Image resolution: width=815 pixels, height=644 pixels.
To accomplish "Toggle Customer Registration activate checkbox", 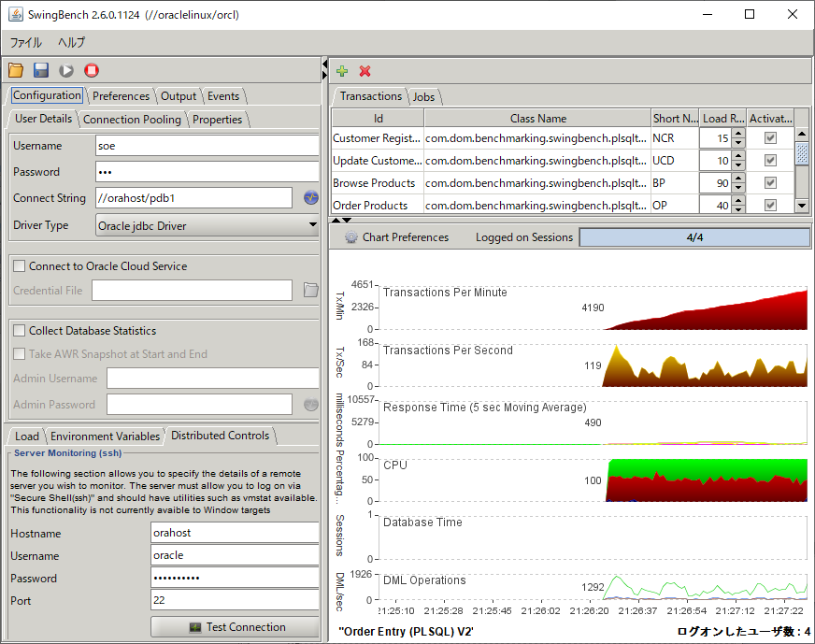I will (770, 137).
